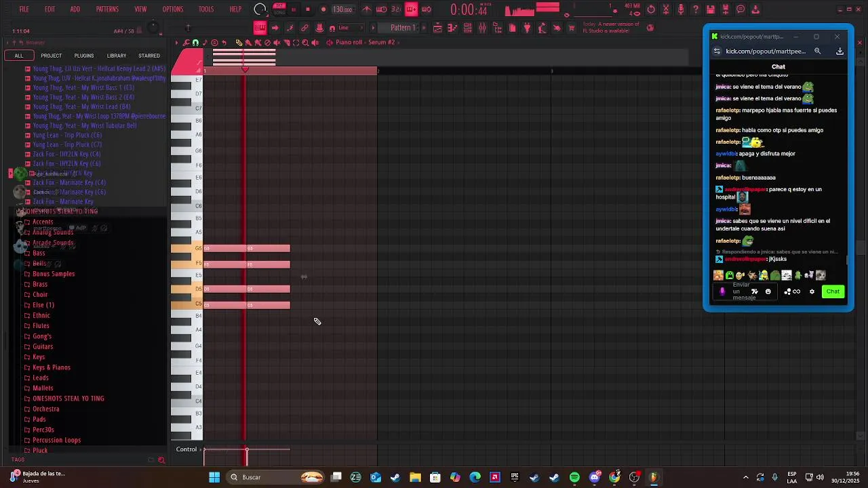Click browser search magnifier icon at bottom
The width and height of the screenshot is (868, 488).
point(161,460)
